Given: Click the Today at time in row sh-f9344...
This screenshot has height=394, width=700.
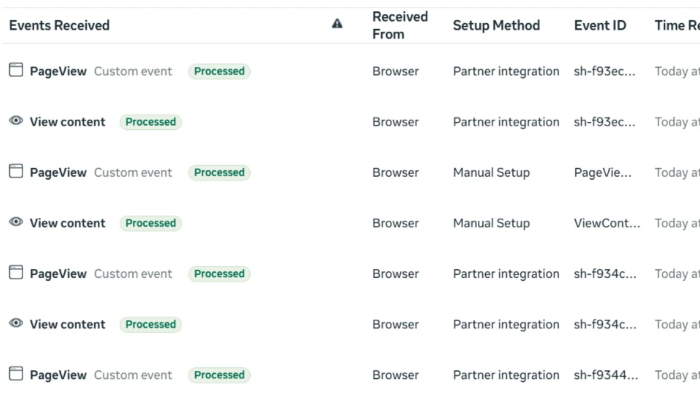Looking at the screenshot, I should [677, 375].
